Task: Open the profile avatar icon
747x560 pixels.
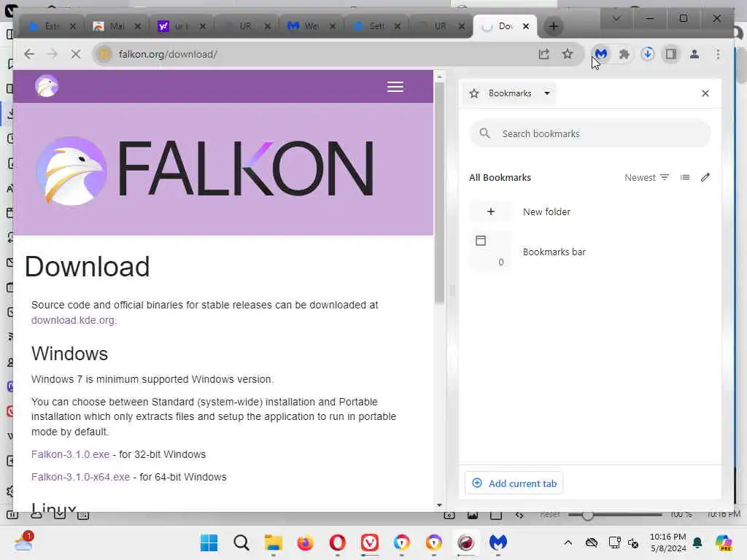Action: tap(694, 54)
